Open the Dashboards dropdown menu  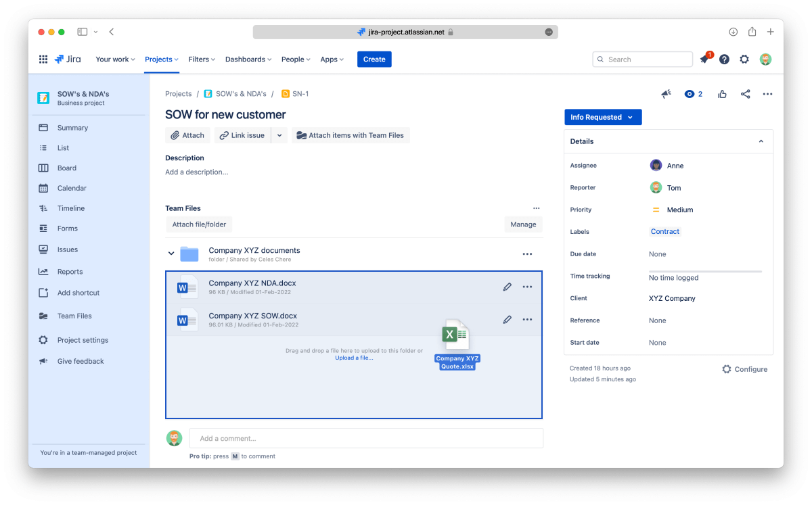(248, 59)
